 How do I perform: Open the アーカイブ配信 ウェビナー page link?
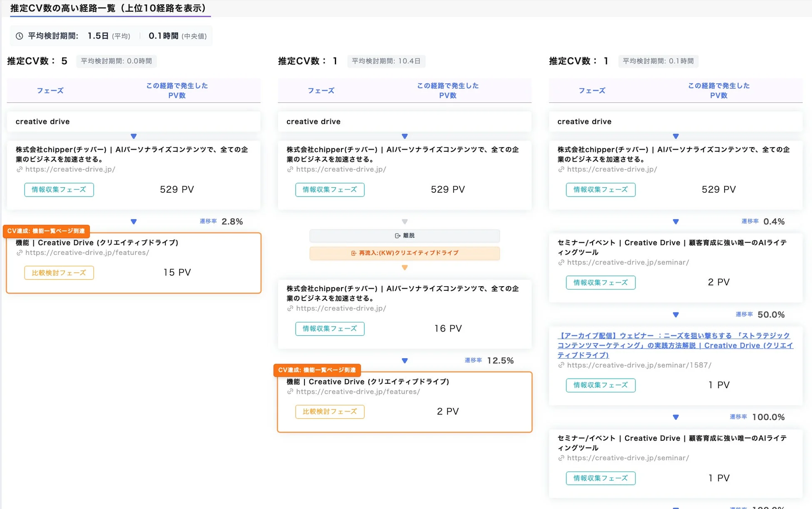[x=675, y=345]
